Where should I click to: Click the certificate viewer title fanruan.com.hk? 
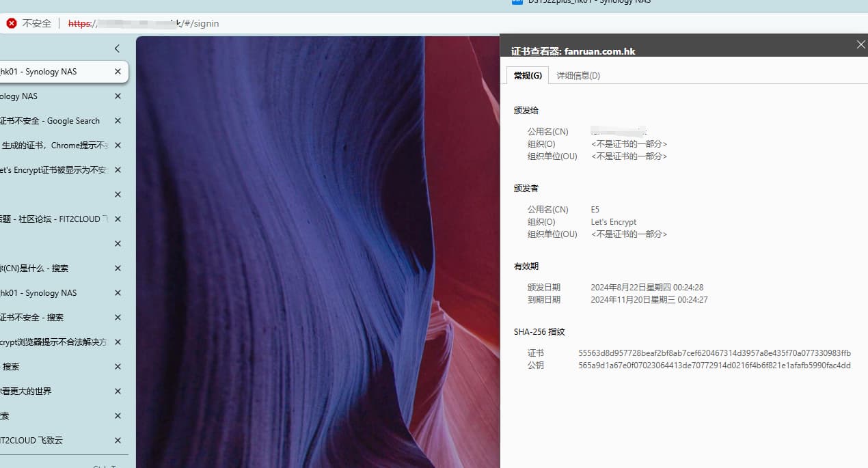click(x=573, y=51)
